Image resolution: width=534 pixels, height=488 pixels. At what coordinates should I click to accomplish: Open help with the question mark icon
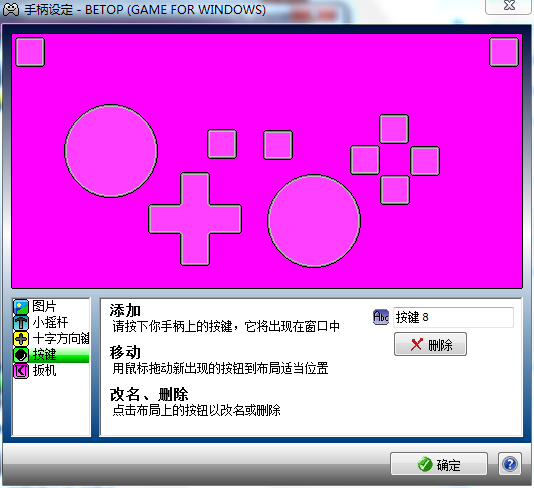[x=510, y=463]
